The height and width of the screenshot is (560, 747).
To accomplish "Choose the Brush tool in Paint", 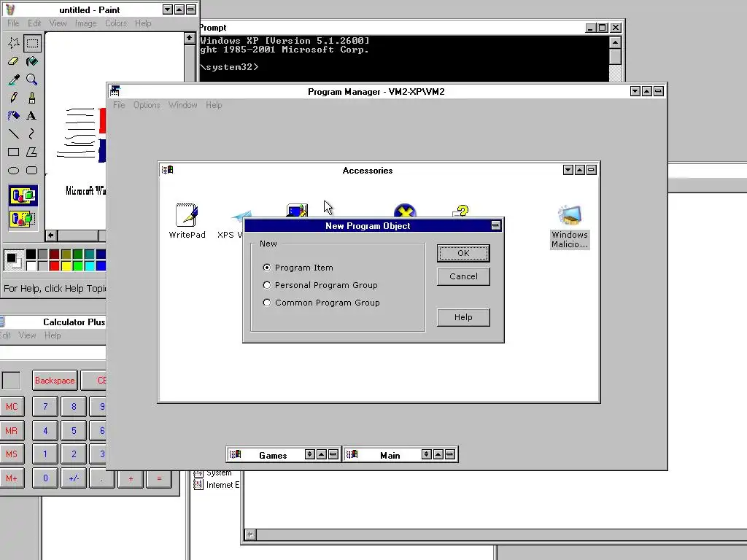I will [32, 98].
